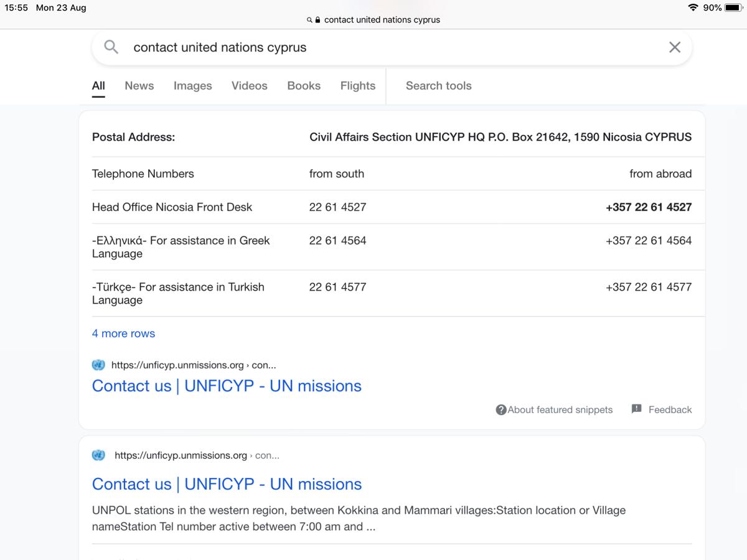Click into the search query text field
The height and width of the screenshot is (560, 747).
[374, 47]
